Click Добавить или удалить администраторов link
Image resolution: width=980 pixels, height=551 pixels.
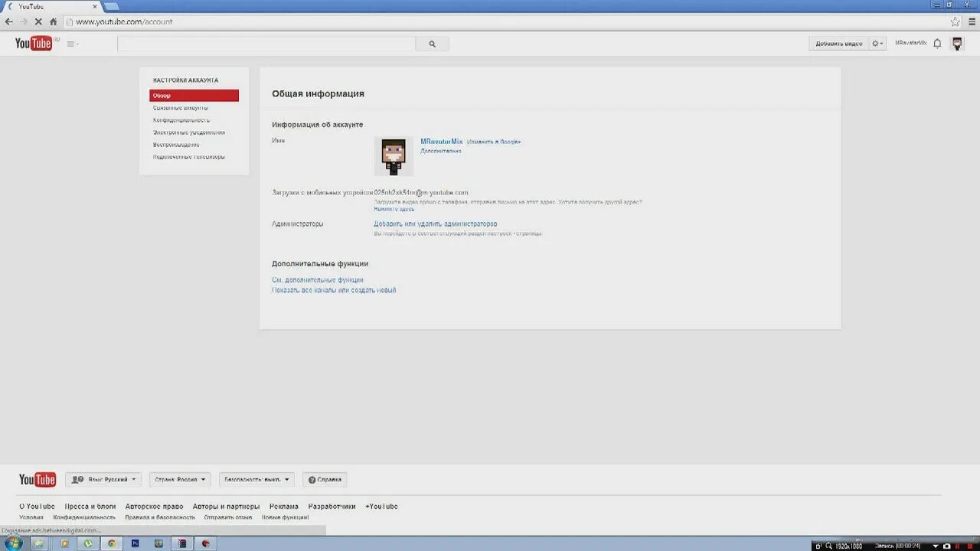pos(436,224)
